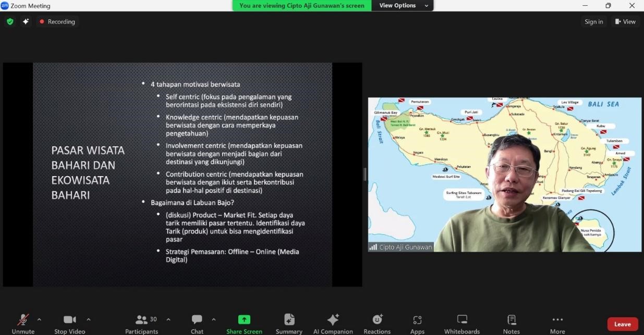Click Cipto Aji Gunawan's video thumbnail
The width and height of the screenshot is (644, 335).
click(x=505, y=175)
